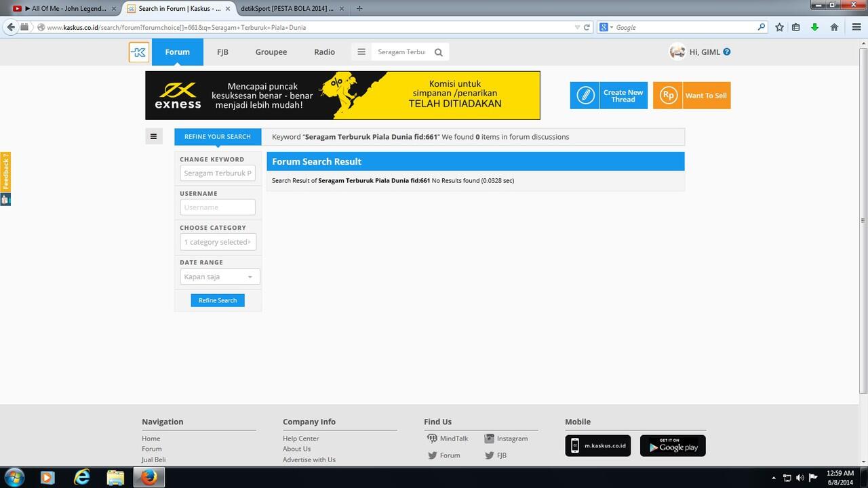Open the Twitter Forum link
This screenshot has height=488, width=868.
(x=443, y=455)
